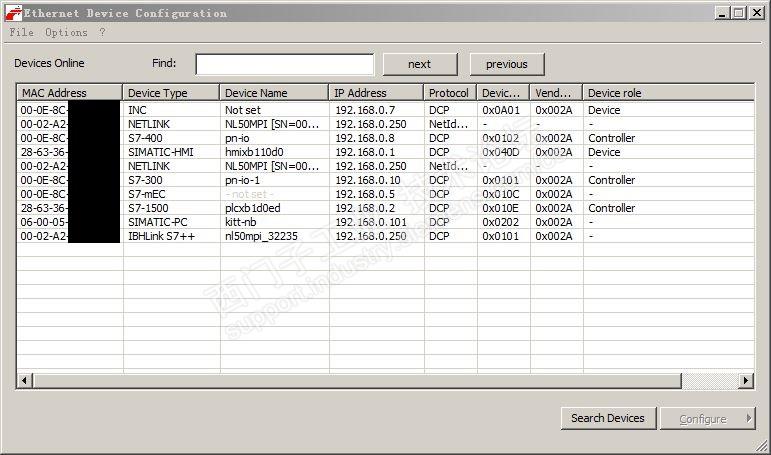Open the ? help menu
The width and height of the screenshot is (771, 455).
(102, 32)
